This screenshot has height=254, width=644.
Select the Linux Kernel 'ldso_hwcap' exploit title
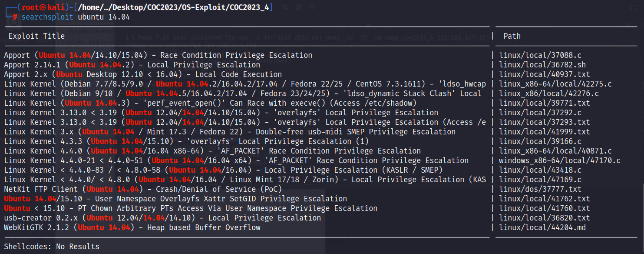pyautogui.click(x=245, y=84)
